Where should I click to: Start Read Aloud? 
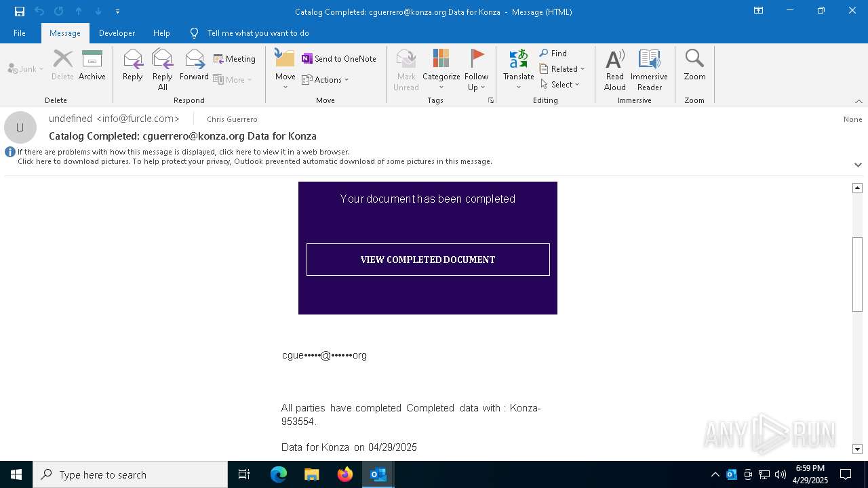pyautogui.click(x=615, y=69)
